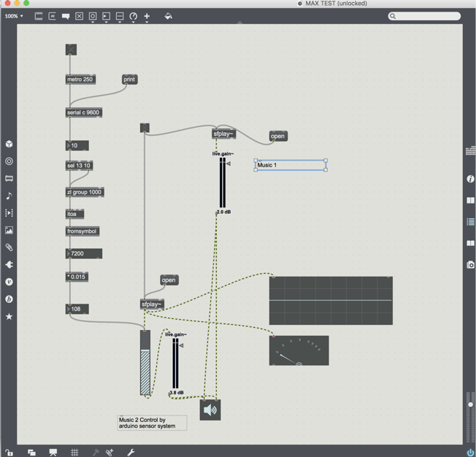Viewport: 476px width, 457px height.
Task: Adjust the master volume slider at right edge
Action: point(470,404)
